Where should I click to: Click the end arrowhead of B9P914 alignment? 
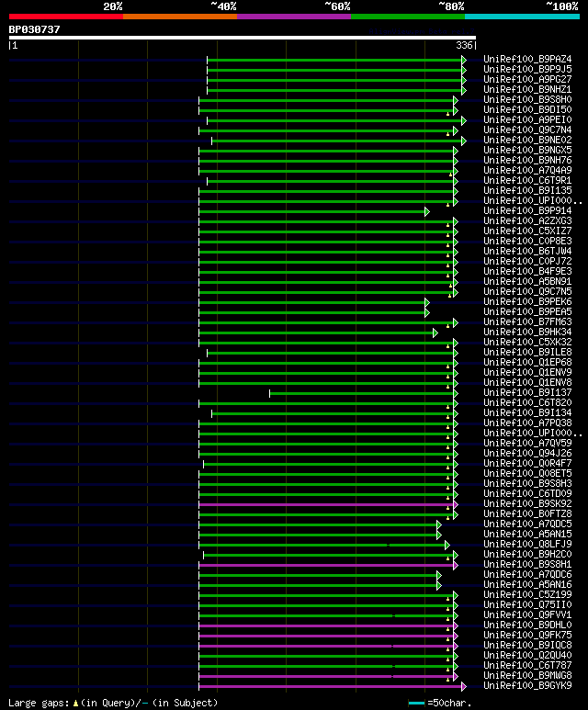point(426,211)
